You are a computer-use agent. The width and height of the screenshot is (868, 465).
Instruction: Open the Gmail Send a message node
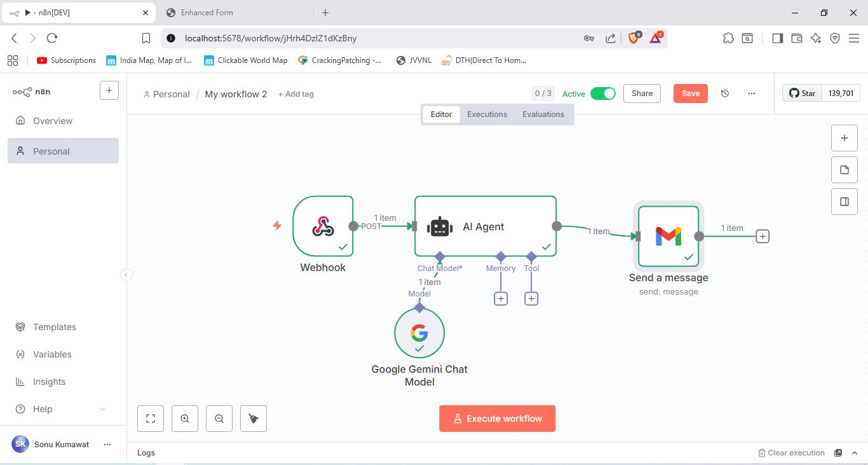coord(668,236)
